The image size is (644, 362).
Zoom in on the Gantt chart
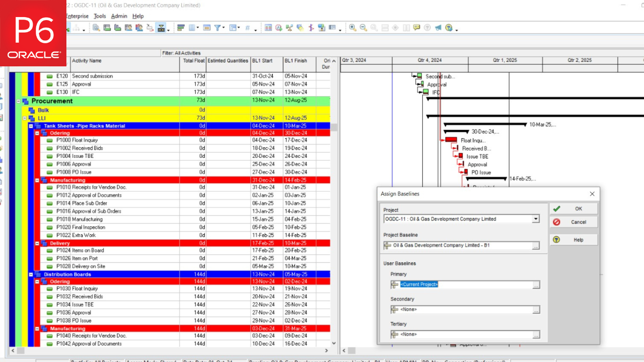[352, 28]
